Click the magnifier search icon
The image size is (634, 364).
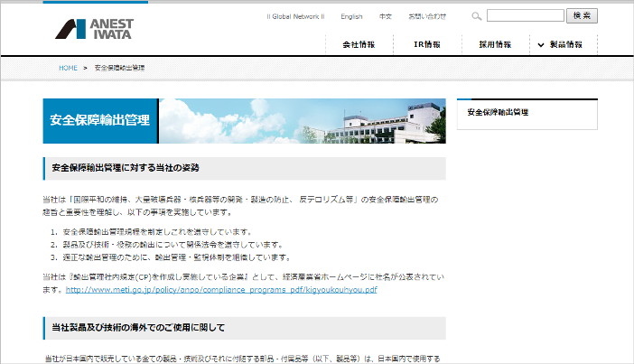(477, 16)
